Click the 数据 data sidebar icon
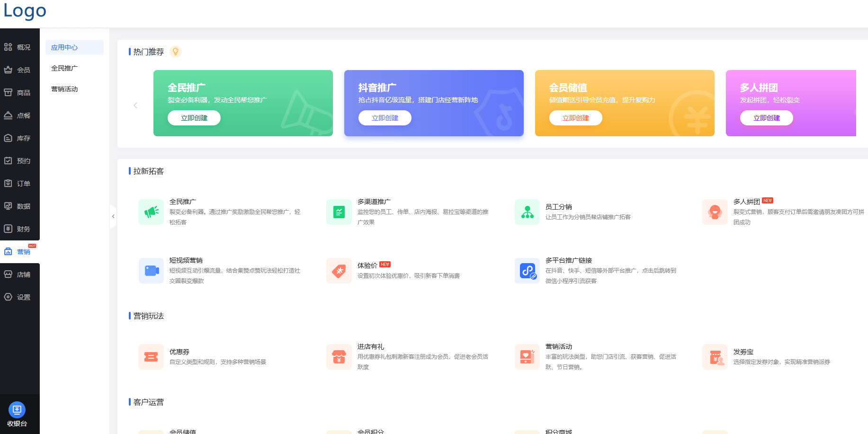This screenshot has height=434, width=868. click(20, 206)
